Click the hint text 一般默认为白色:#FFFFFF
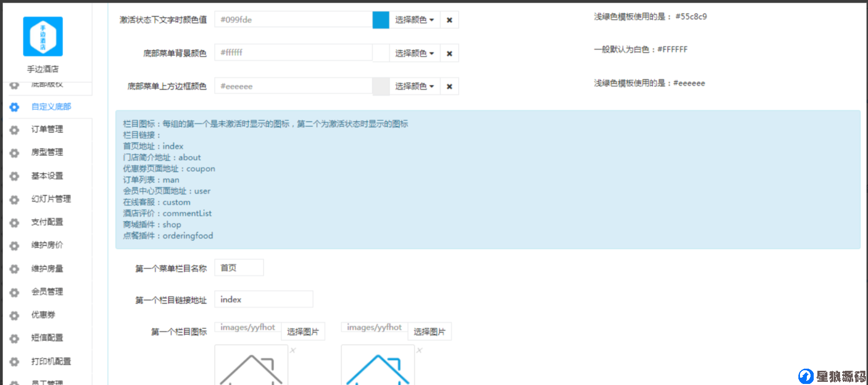868x385 pixels. [x=641, y=50]
